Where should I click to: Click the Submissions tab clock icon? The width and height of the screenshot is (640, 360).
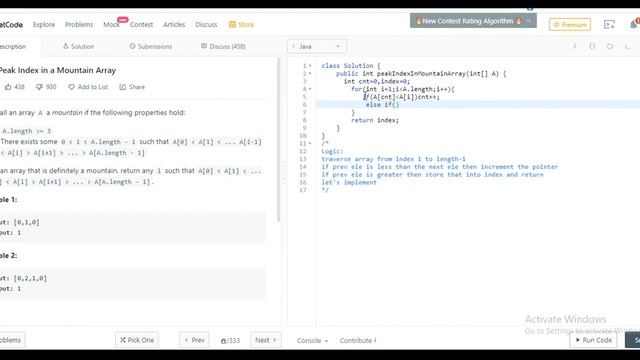(132, 46)
